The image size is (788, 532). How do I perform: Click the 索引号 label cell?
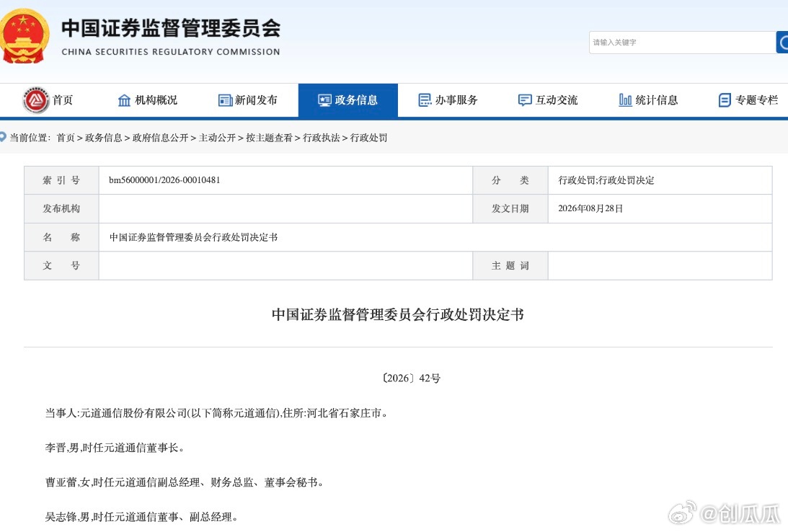[x=61, y=180]
